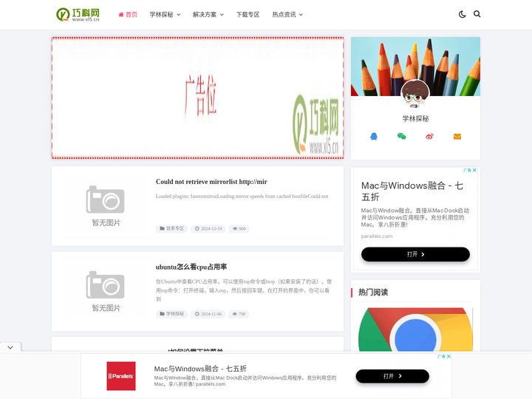Open article Could not retrieve mirrorlist

(x=211, y=182)
